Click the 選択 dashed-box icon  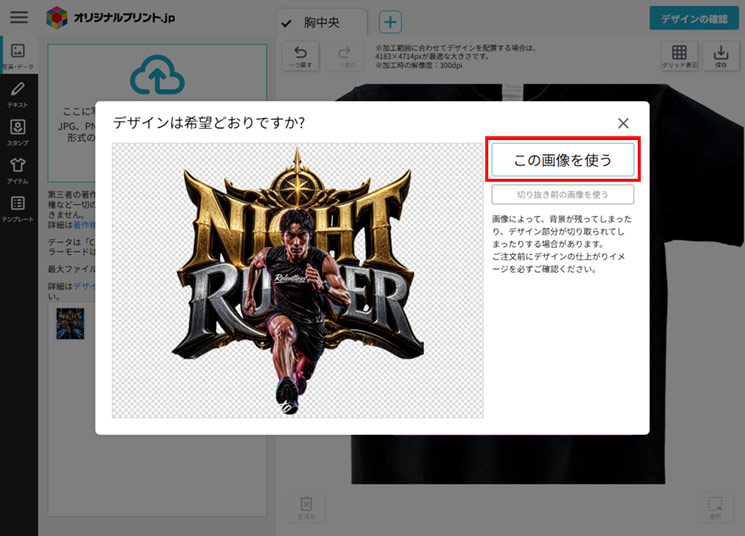click(715, 507)
